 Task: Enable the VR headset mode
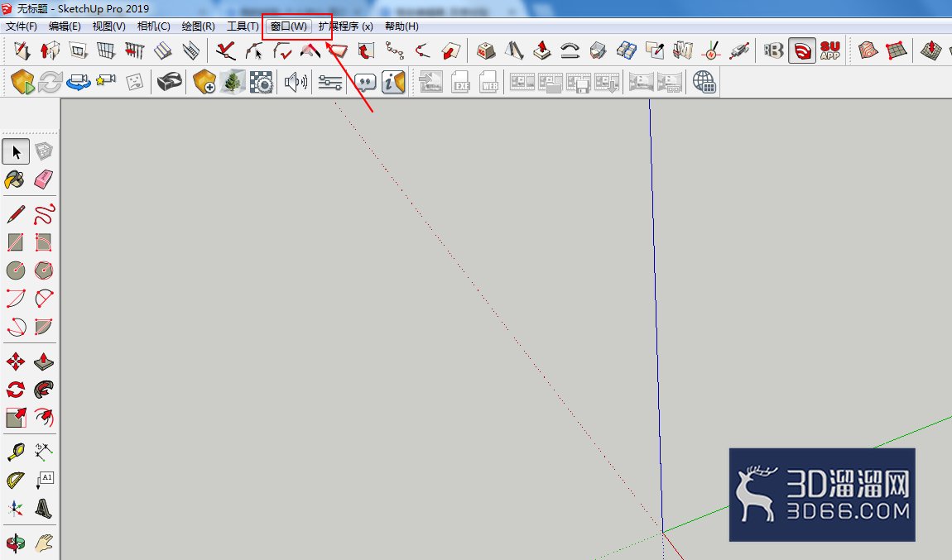click(170, 82)
